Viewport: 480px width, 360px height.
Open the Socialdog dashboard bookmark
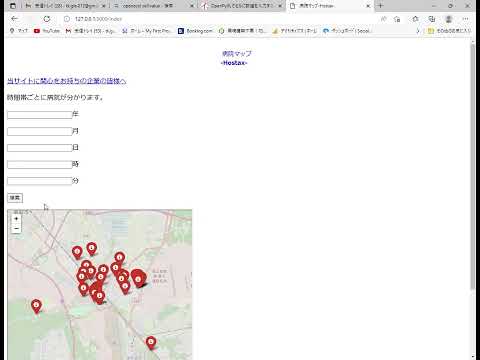pos(347,31)
